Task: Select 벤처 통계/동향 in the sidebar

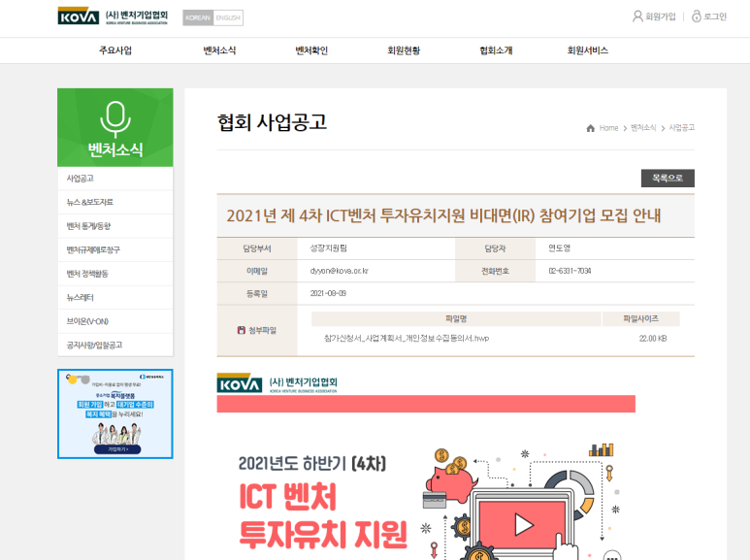Action: 115,226
